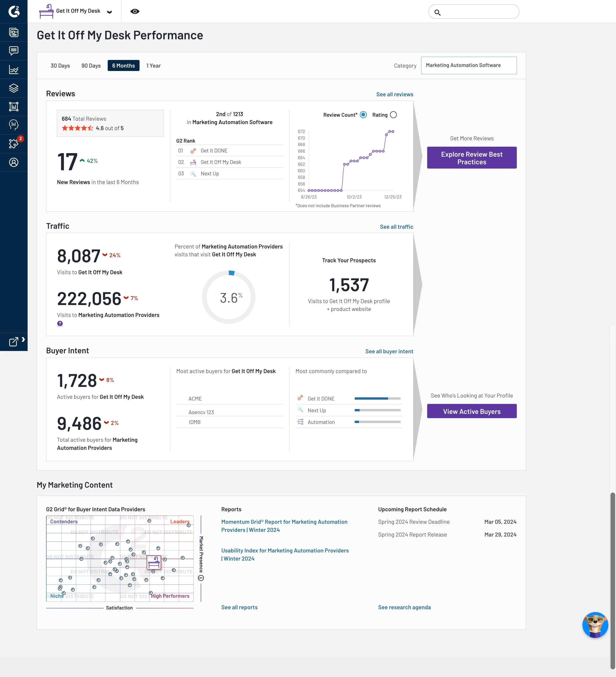
Task: Click the external link icon in sidebar
Action: (x=13, y=342)
